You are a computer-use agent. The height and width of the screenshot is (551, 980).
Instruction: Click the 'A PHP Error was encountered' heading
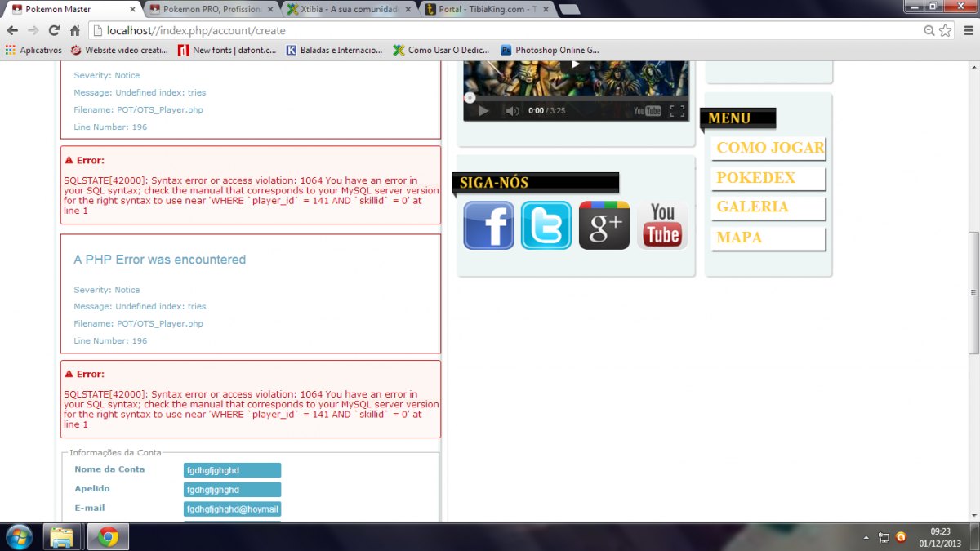point(159,260)
